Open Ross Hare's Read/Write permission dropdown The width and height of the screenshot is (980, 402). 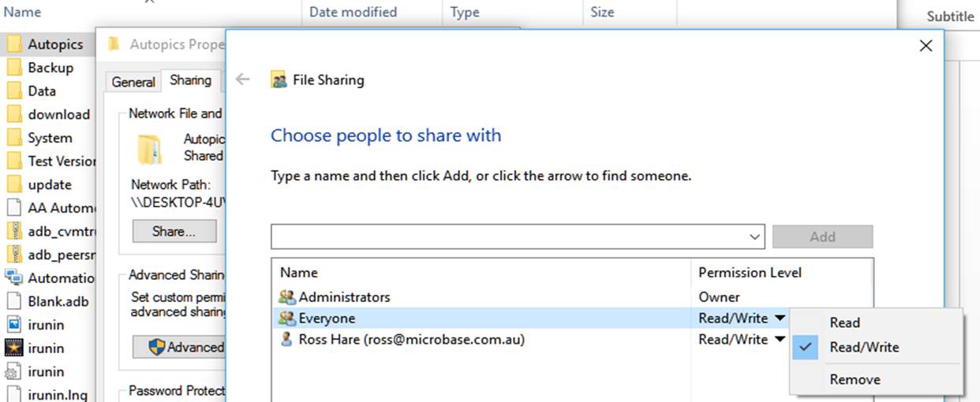(x=742, y=340)
